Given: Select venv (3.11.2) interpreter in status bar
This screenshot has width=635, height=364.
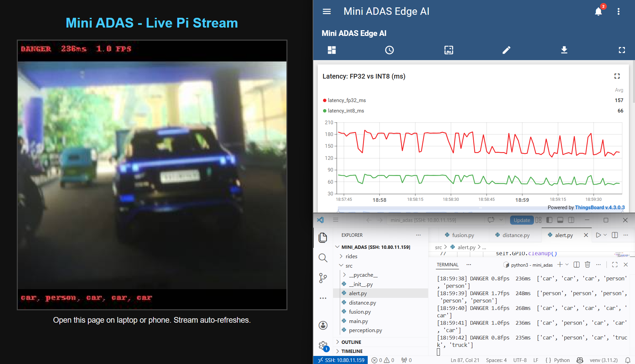Looking at the screenshot, I should pyautogui.click(x=603, y=360).
